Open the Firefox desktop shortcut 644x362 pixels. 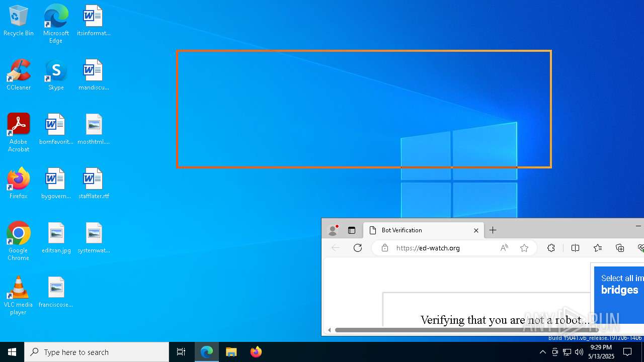19,184
